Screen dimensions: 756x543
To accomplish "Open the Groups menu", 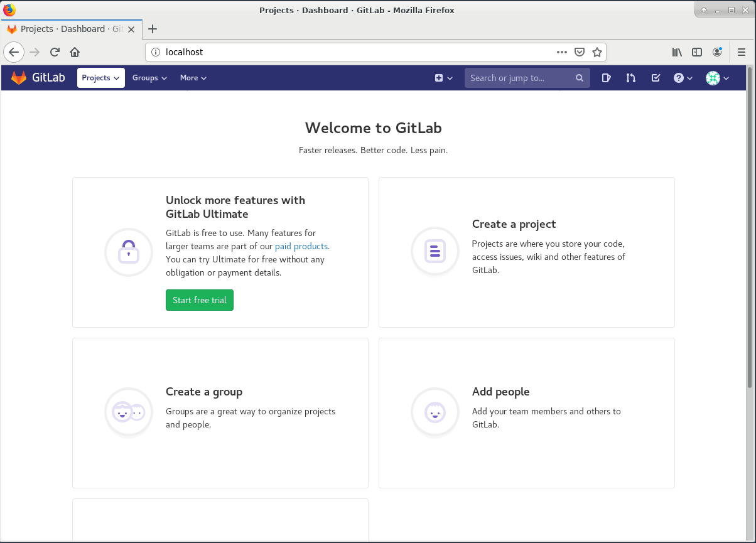I will 149,78.
